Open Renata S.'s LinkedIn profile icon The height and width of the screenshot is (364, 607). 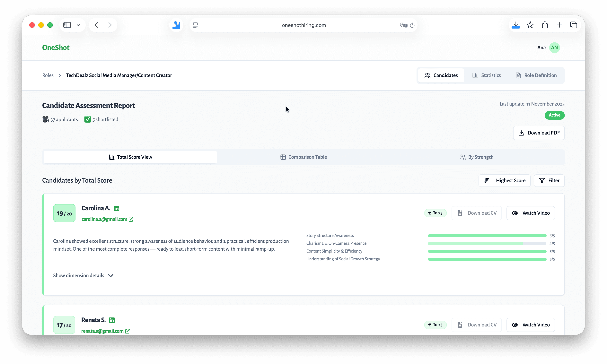(112, 320)
